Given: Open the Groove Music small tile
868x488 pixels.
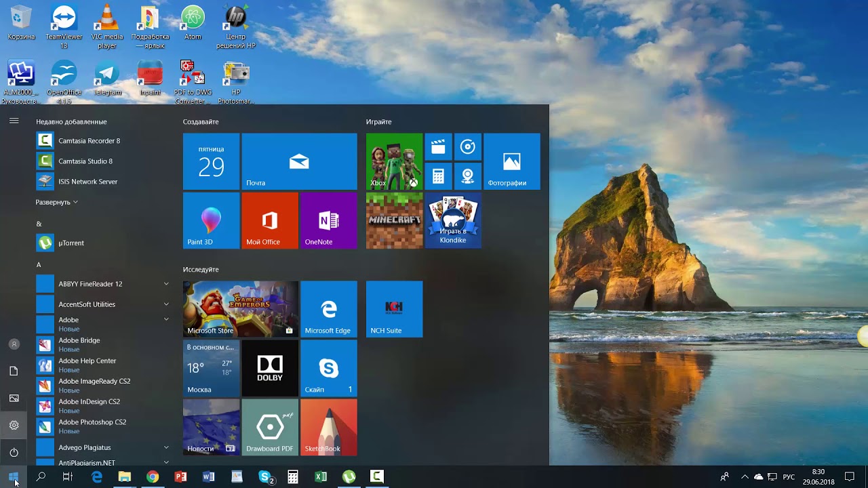Looking at the screenshot, I should pos(468,146).
